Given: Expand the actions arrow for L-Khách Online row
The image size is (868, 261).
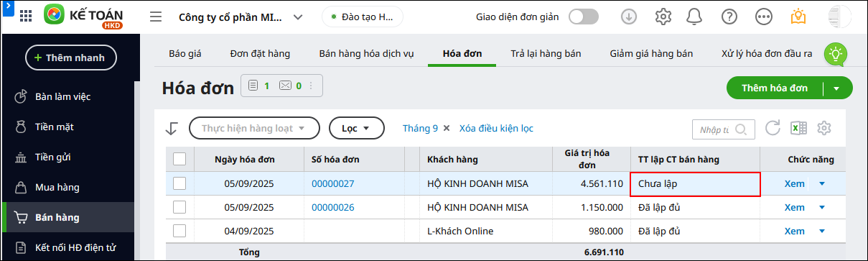Looking at the screenshot, I should [822, 231].
